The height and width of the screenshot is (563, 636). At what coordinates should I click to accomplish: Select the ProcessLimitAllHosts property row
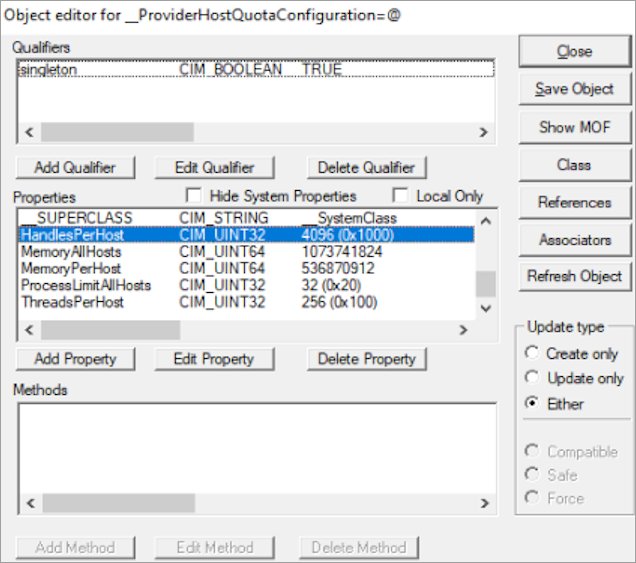point(247,286)
